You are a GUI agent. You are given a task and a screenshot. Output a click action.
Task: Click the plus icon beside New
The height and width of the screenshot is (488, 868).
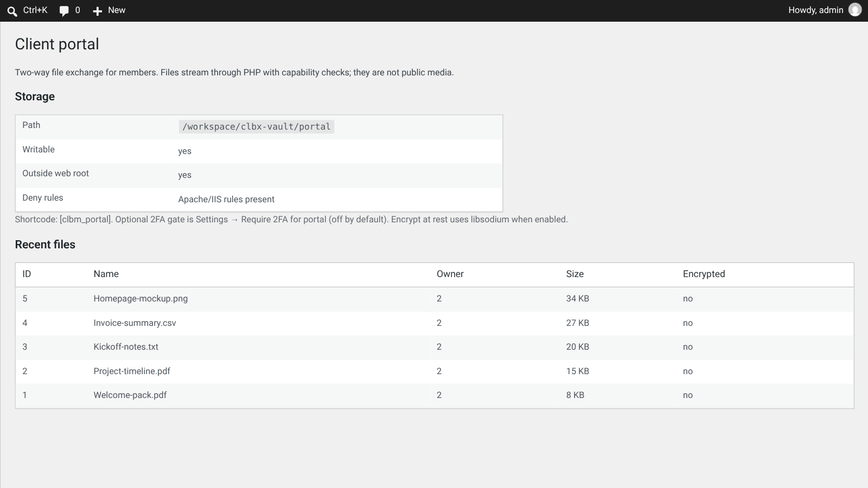point(98,11)
